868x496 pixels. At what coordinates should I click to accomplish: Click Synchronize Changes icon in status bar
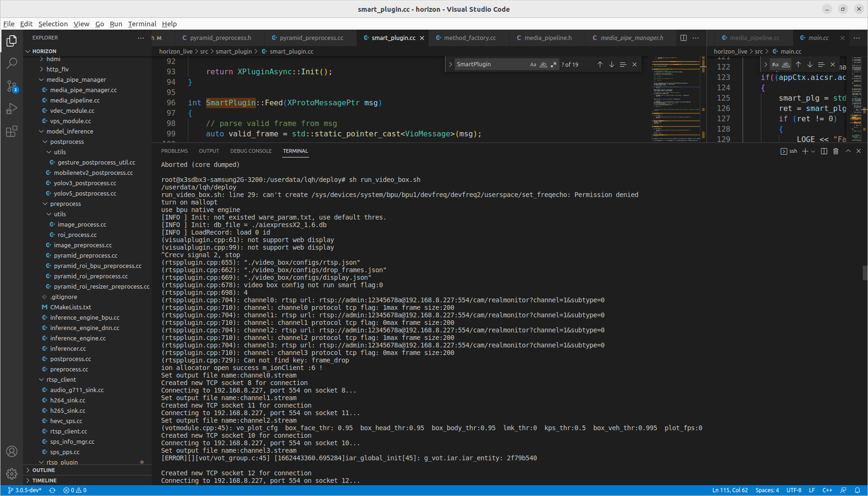point(53,490)
